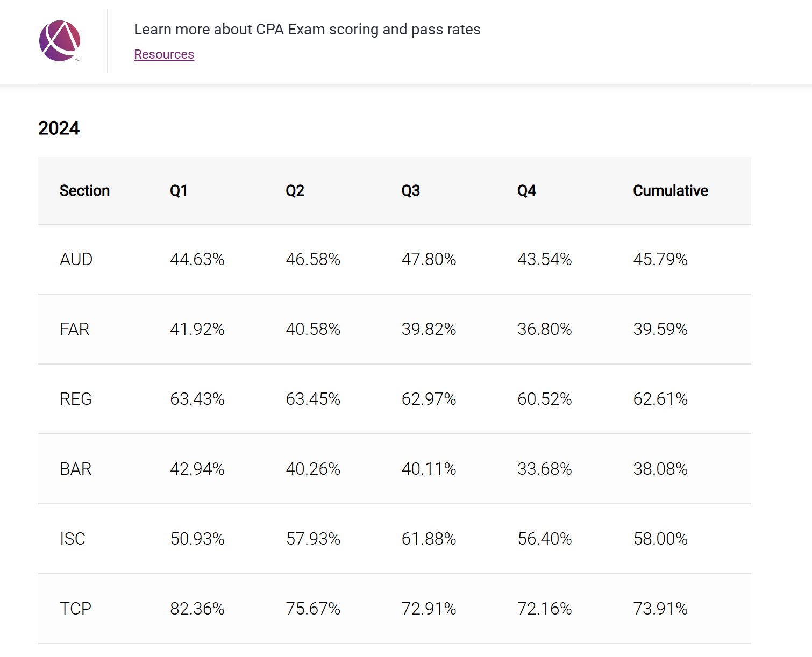Click the Q1 column header

pyautogui.click(x=179, y=191)
